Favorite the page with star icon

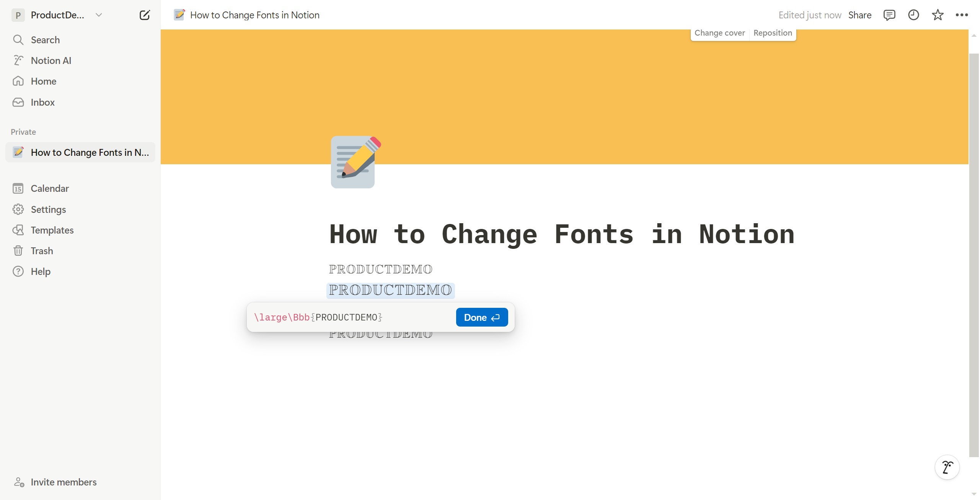[938, 15]
